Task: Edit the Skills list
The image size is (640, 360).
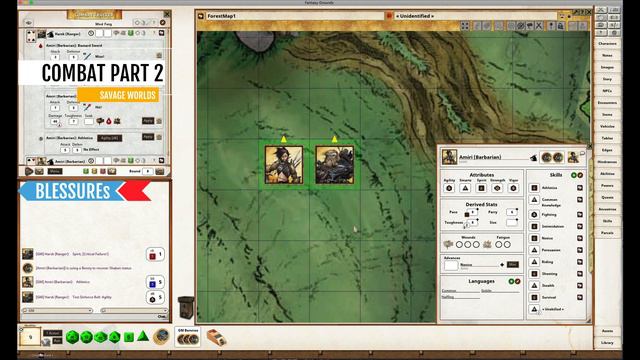Action: click(580, 175)
